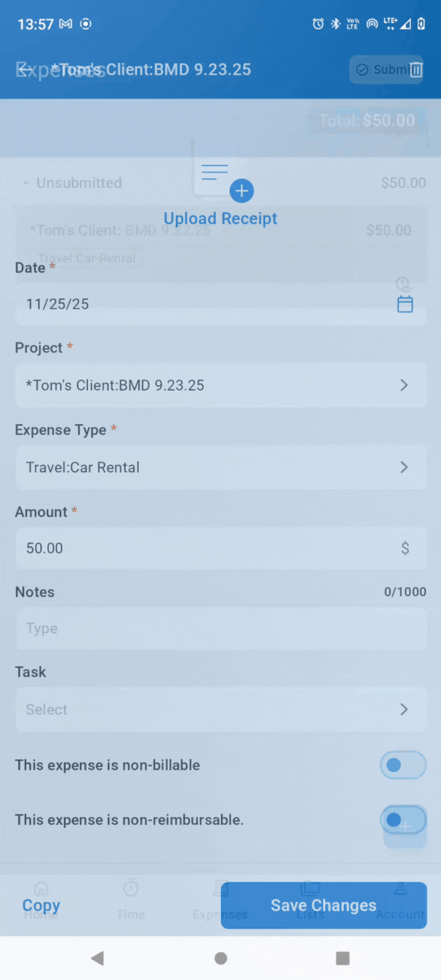
Task: Focus the Notes text field
Action: pos(221,628)
